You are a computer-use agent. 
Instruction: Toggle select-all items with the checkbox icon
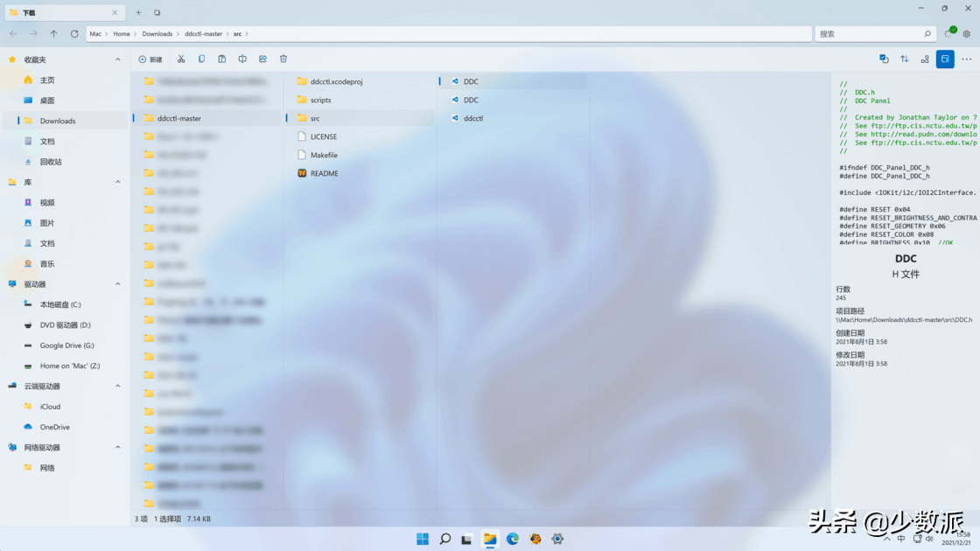[884, 59]
